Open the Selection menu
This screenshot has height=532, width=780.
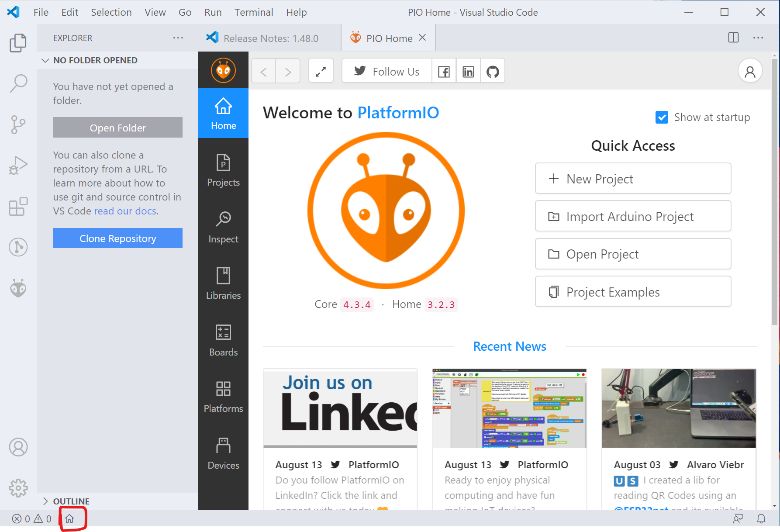pos(111,12)
